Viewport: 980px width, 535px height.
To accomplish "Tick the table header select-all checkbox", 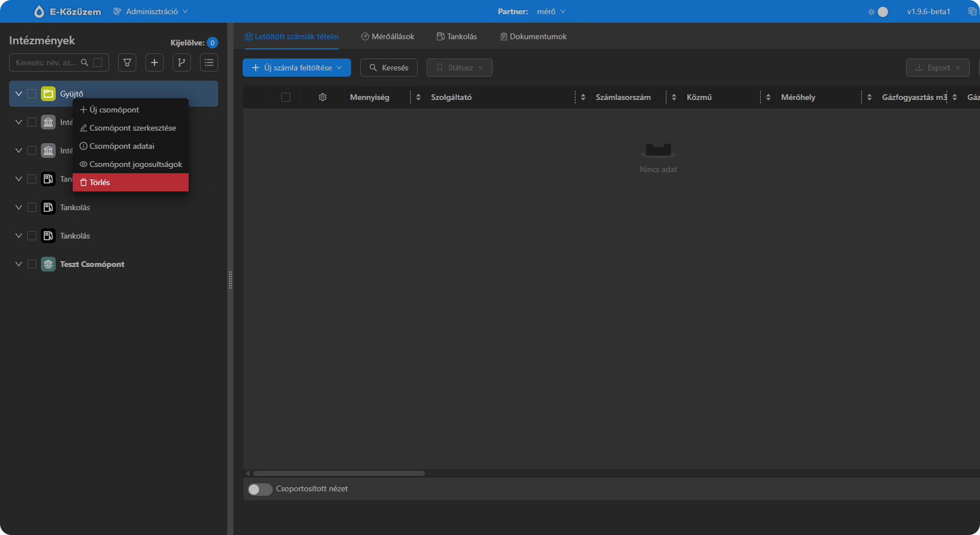I will pos(286,97).
